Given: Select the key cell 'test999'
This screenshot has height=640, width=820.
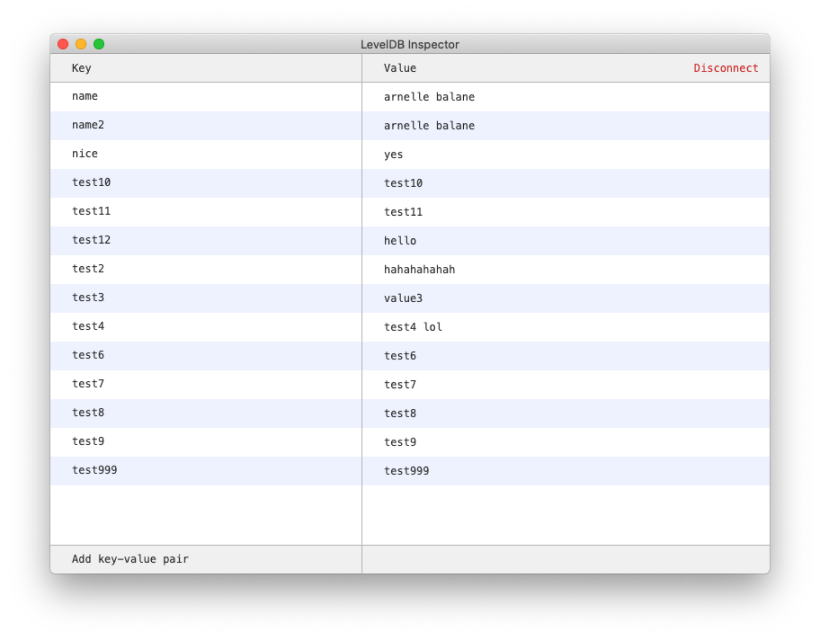Looking at the screenshot, I should (x=206, y=470).
